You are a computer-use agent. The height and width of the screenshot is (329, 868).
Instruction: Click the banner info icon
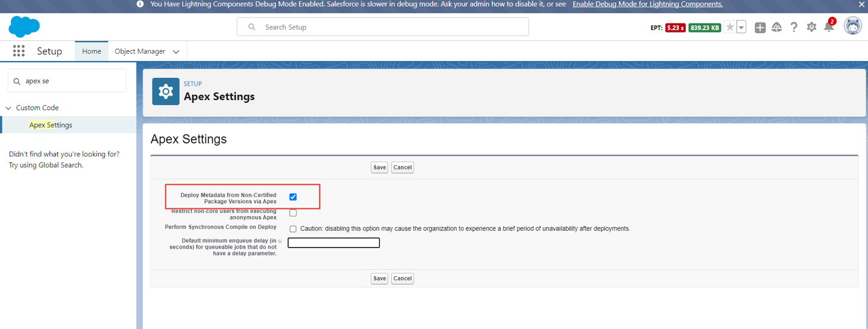tap(140, 4)
